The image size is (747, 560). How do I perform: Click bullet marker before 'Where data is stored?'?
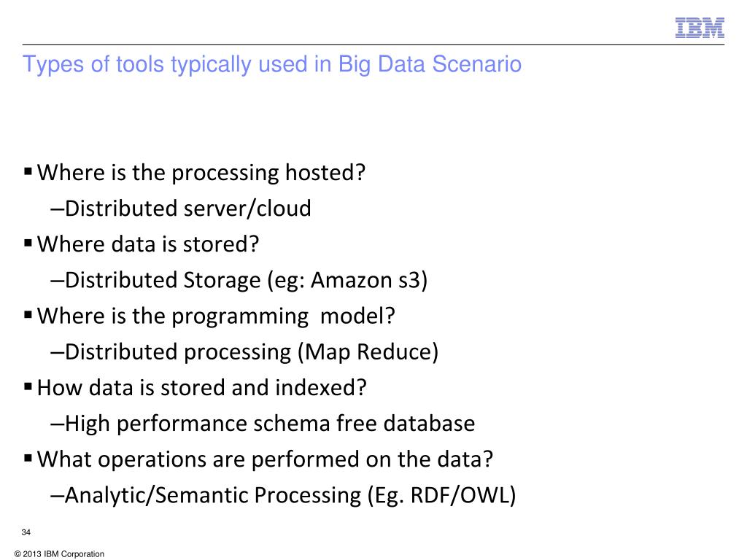[x=28, y=243]
